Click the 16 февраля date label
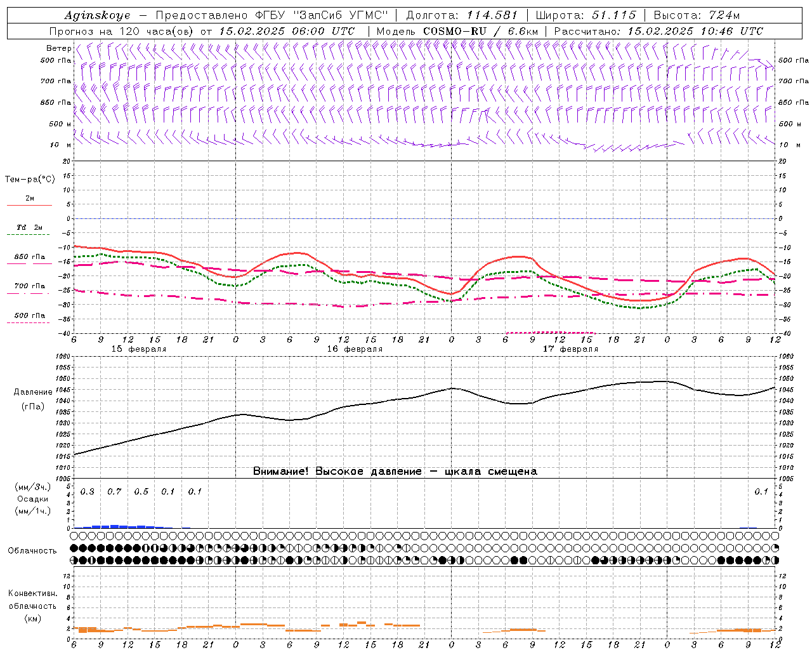 click(x=354, y=349)
